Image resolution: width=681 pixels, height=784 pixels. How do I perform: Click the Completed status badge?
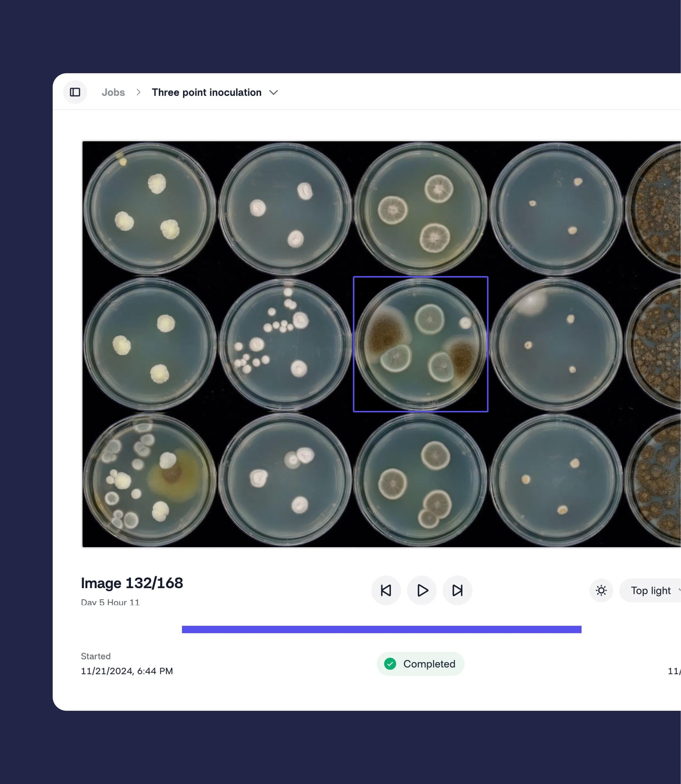[420, 664]
